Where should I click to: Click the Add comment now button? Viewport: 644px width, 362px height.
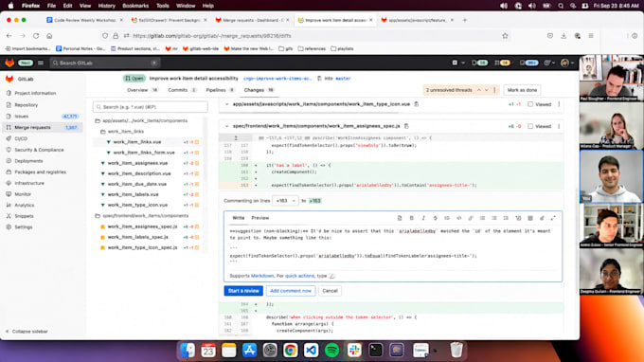291,291
